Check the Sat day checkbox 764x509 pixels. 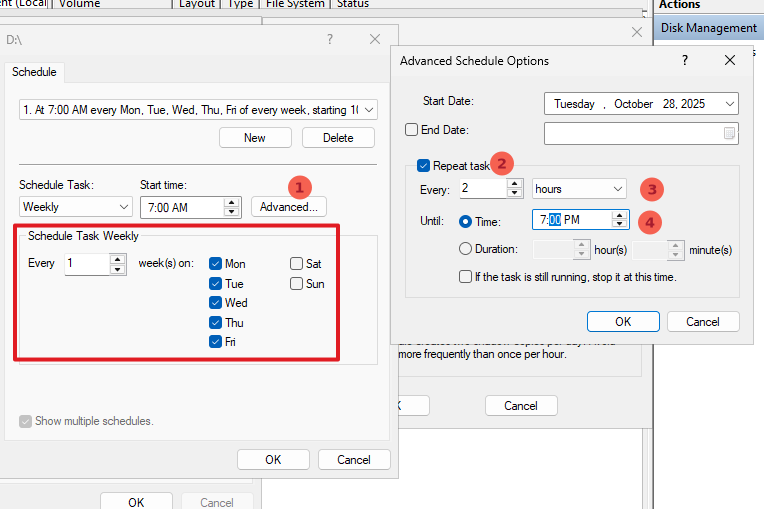[x=296, y=264]
